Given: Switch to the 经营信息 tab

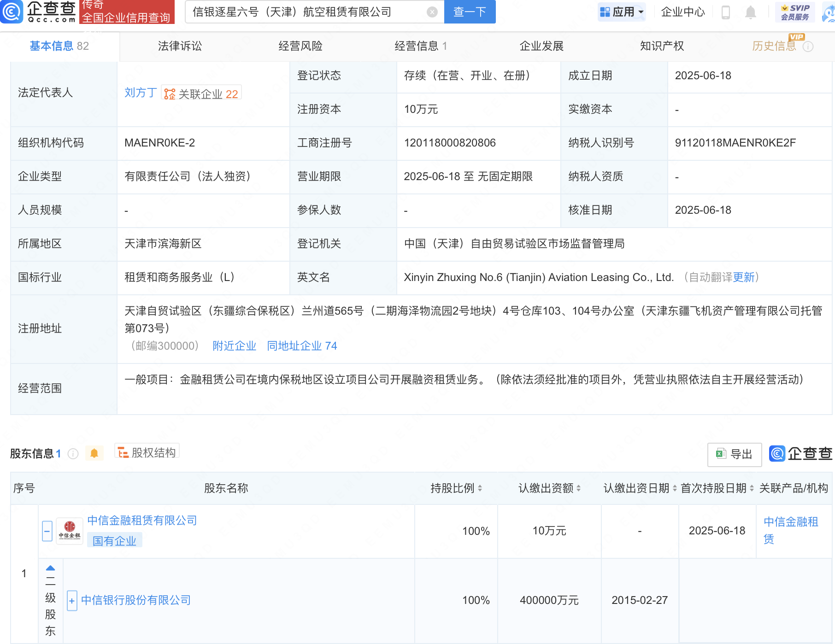Looking at the screenshot, I should pyautogui.click(x=421, y=46).
